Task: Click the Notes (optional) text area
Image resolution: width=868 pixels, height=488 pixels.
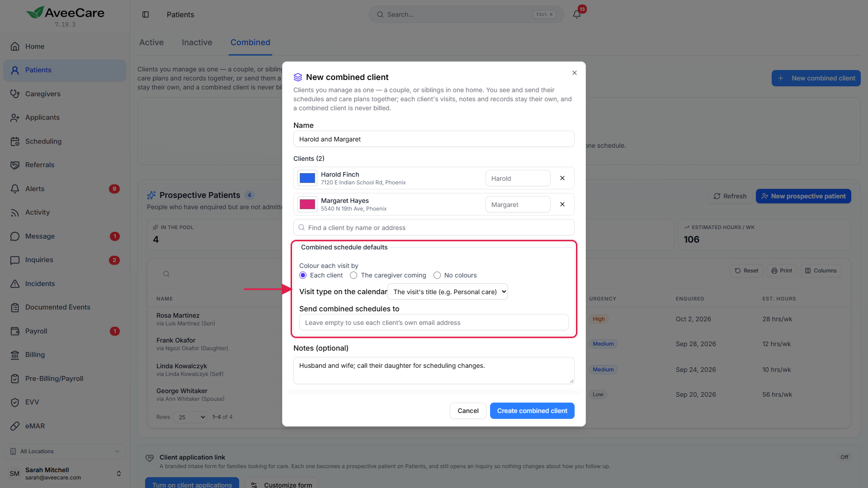Action: [x=434, y=371]
